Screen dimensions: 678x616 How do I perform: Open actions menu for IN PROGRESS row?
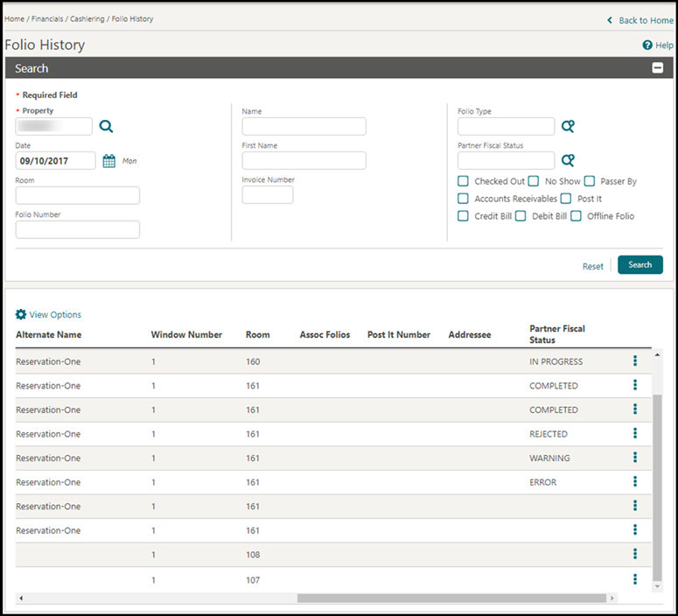tap(635, 360)
